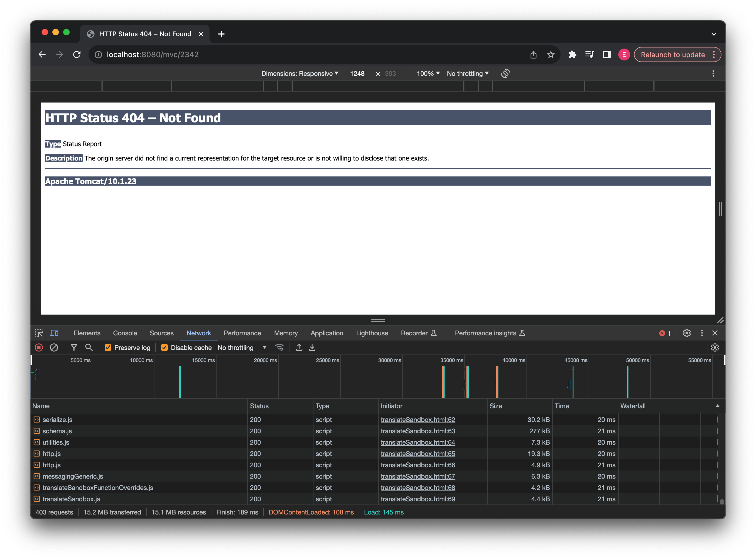
Task: Switch to the Console tab
Action: point(125,333)
